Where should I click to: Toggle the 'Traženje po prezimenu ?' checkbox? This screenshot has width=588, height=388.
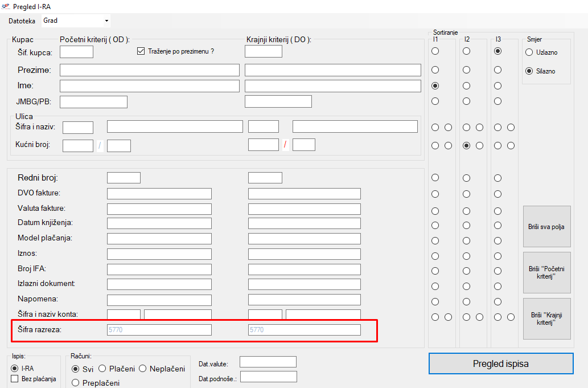[142, 51]
